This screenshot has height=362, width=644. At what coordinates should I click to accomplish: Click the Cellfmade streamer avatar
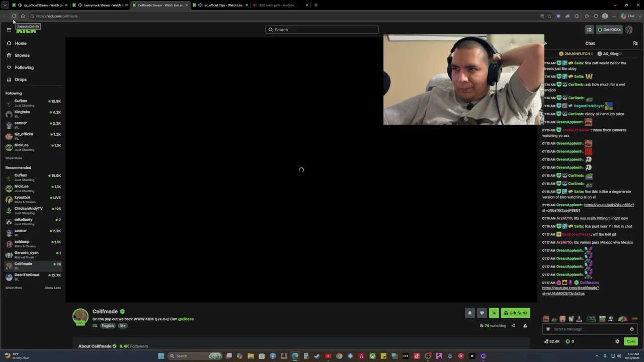(x=80, y=317)
